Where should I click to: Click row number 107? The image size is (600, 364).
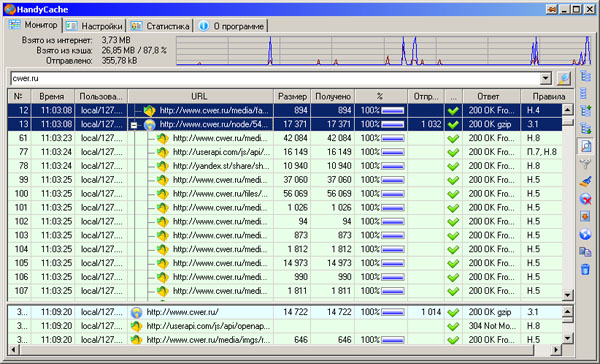pos(21,291)
